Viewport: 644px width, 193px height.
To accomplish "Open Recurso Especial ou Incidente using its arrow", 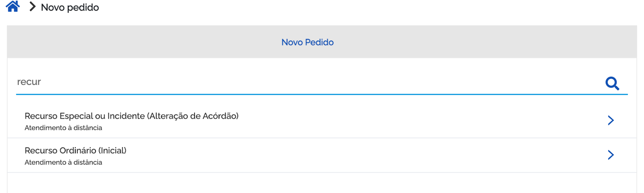I will tap(611, 120).
